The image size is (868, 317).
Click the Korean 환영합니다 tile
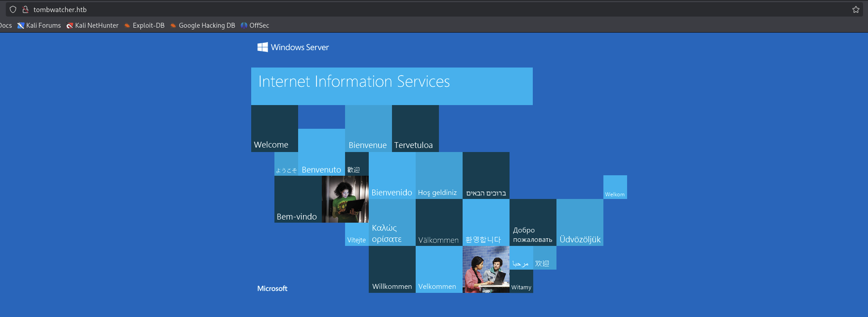tap(486, 222)
